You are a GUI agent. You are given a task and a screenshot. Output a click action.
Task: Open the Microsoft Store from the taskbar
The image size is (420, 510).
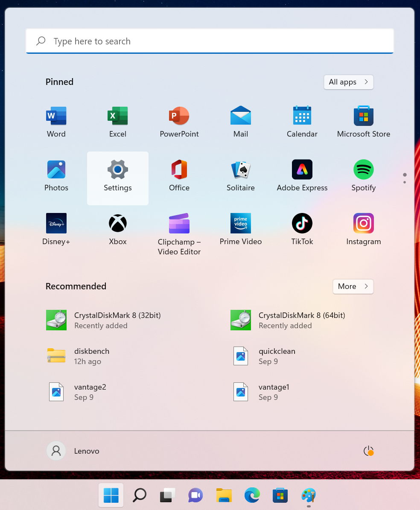[x=280, y=495]
